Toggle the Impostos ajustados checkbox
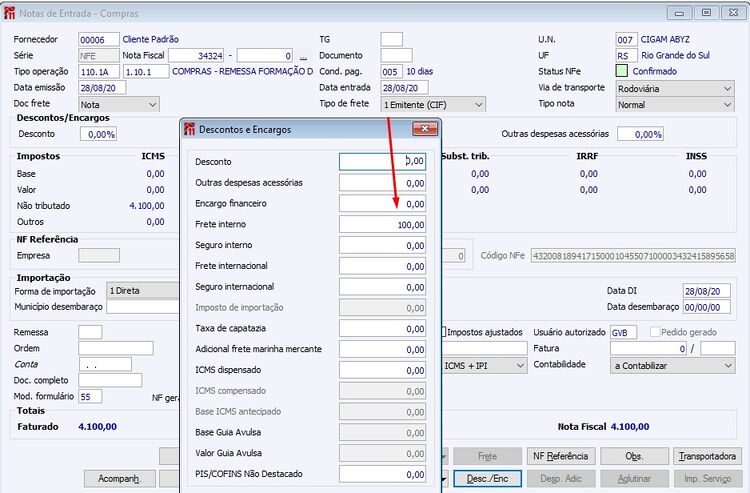The image size is (750, 493). pyautogui.click(x=443, y=331)
